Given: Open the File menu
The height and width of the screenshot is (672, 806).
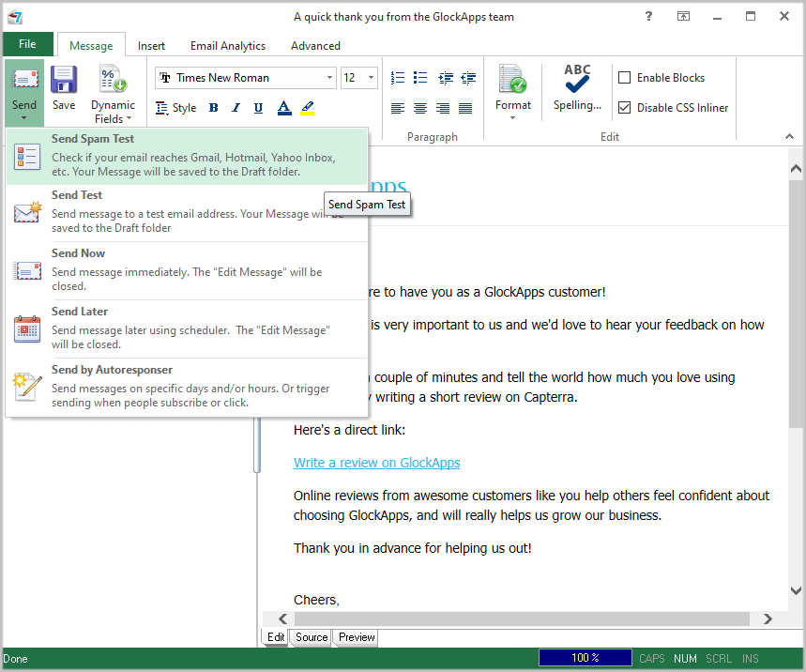Looking at the screenshot, I should click(x=28, y=44).
